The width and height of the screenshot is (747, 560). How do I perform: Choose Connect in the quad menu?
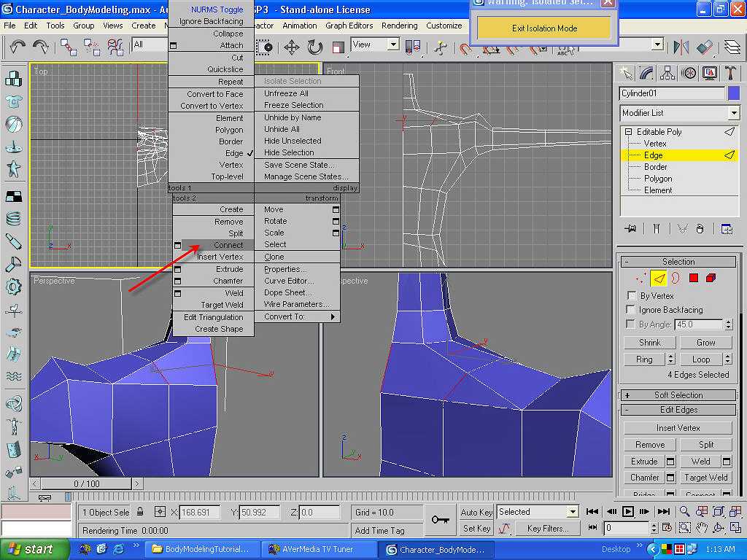pyautogui.click(x=228, y=245)
